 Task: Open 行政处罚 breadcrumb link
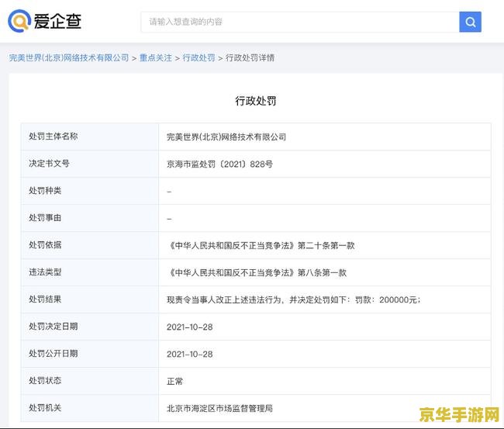pos(198,58)
